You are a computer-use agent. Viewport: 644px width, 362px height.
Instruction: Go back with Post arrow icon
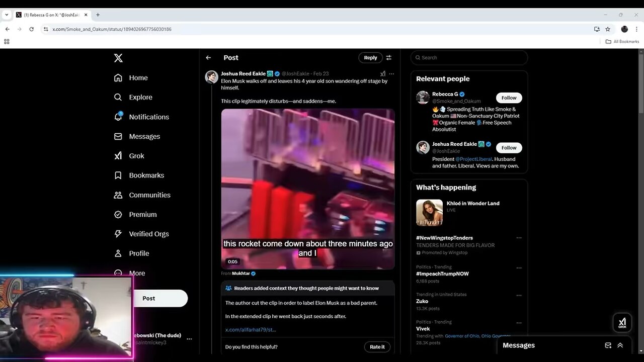click(208, 58)
